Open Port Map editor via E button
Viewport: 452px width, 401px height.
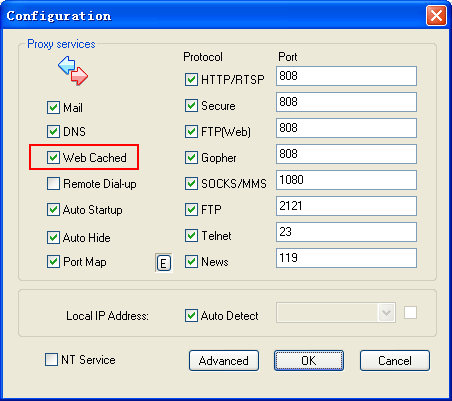[x=163, y=263]
